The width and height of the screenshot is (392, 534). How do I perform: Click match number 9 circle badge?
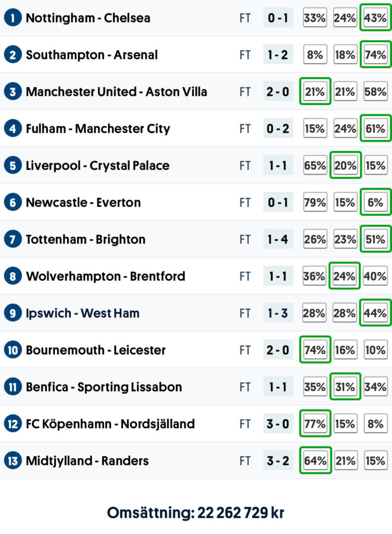[x=13, y=313]
